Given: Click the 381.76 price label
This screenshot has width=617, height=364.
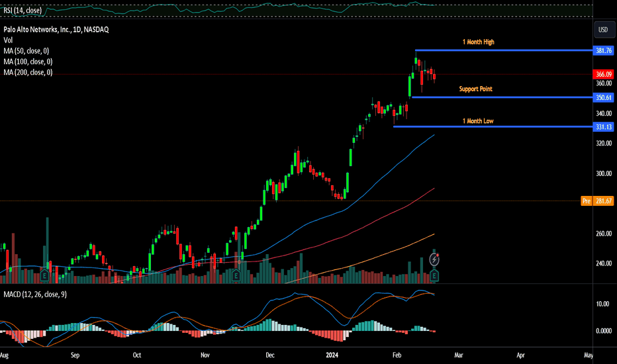Looking at the screenshot, I should 603,50.
